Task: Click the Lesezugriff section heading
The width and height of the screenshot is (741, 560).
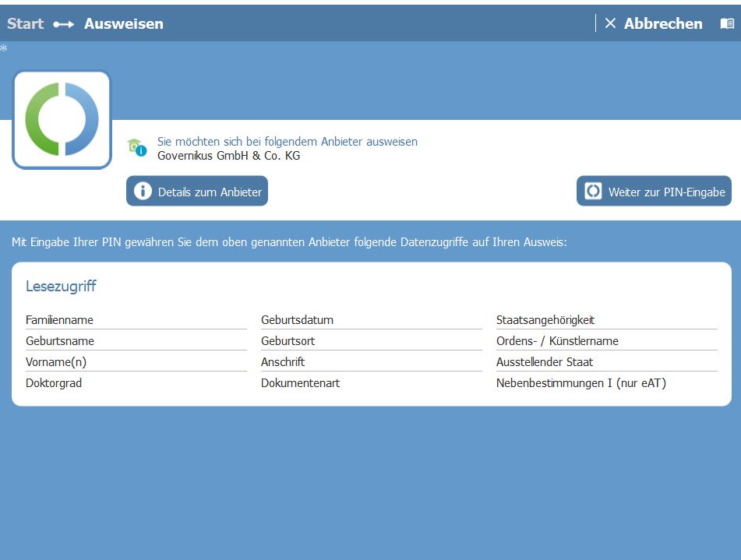Action: (61, 286)
